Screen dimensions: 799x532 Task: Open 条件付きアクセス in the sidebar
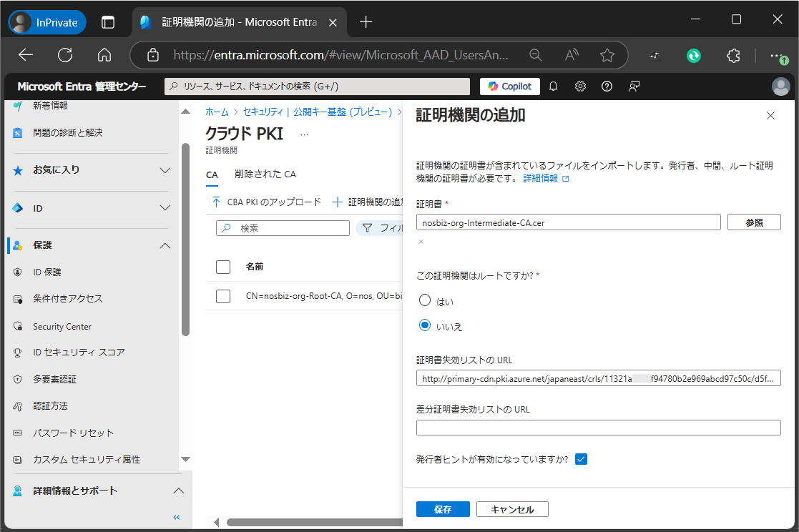point(68,299)
